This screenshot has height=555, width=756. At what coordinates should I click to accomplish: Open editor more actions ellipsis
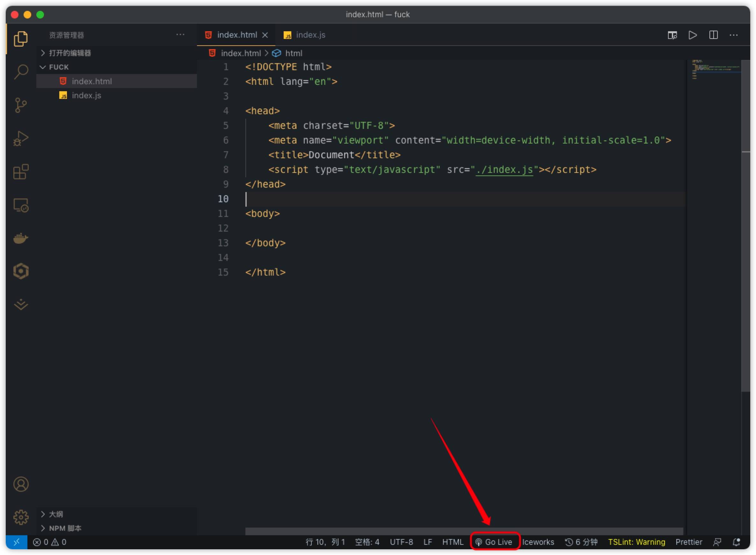[734, 35]
